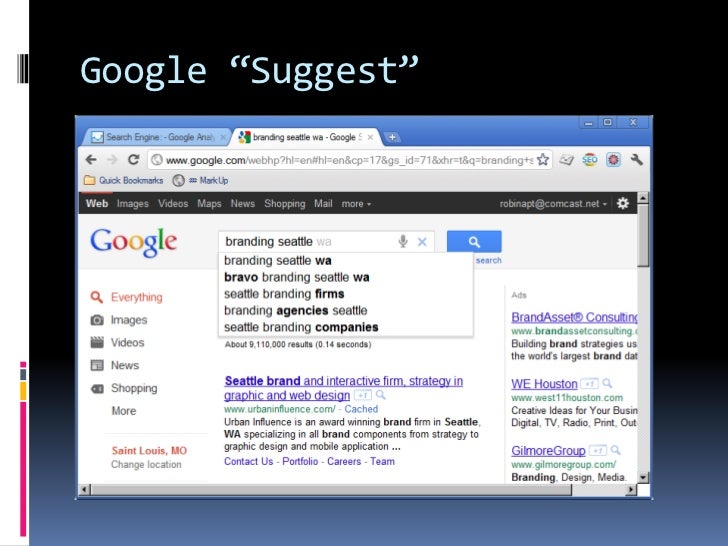Clear the search box with the X icon
The height and width of the screenshot is (546, 728).
(422, 242)
